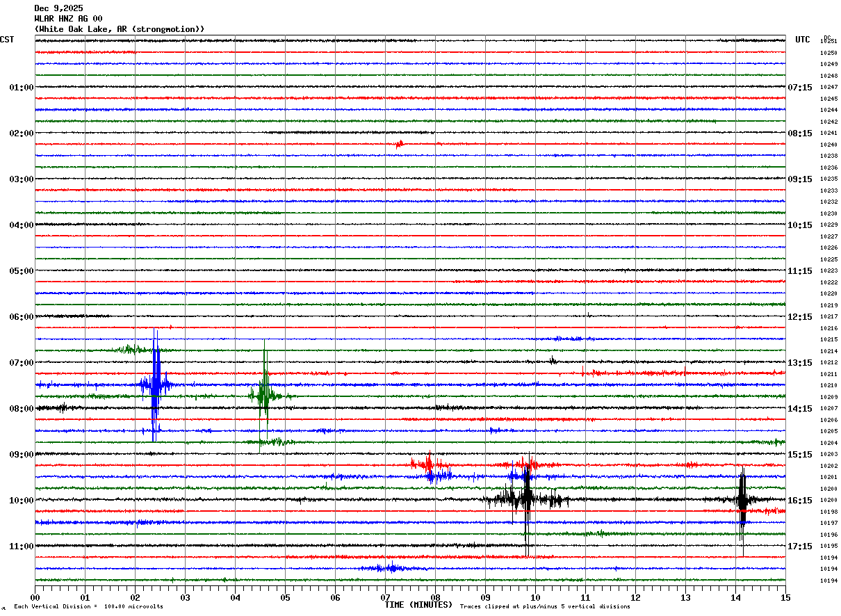Click the DC offset value 10212
Viewport: 841px width, 616px height.
828,363
